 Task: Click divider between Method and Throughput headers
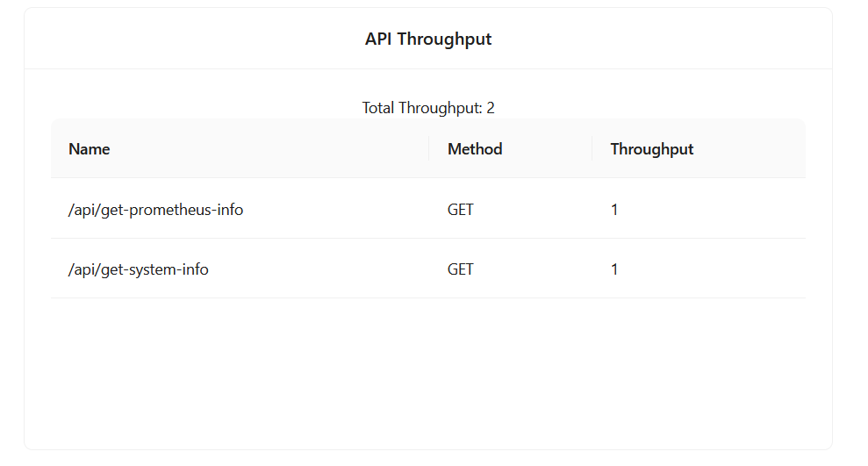(x=592, y=149)
